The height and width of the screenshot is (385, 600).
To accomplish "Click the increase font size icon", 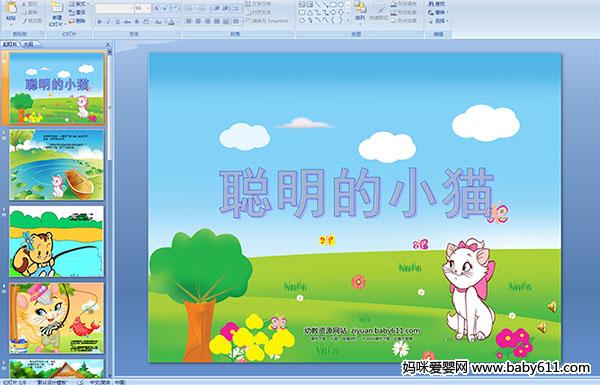I will (157, 8).
